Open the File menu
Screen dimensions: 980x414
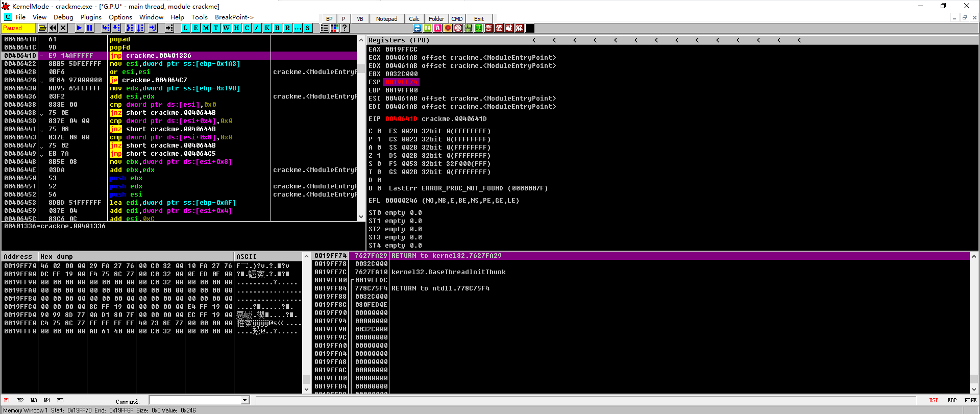coord(20,17)
